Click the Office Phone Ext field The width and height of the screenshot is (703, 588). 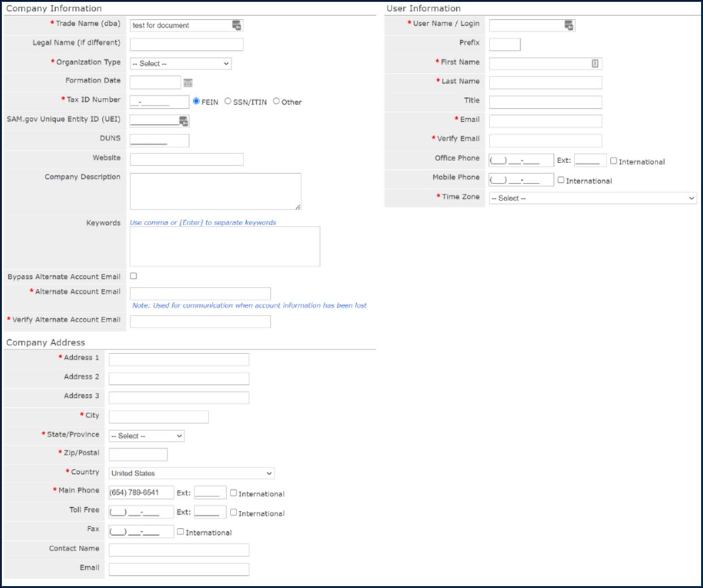(590, 160)
